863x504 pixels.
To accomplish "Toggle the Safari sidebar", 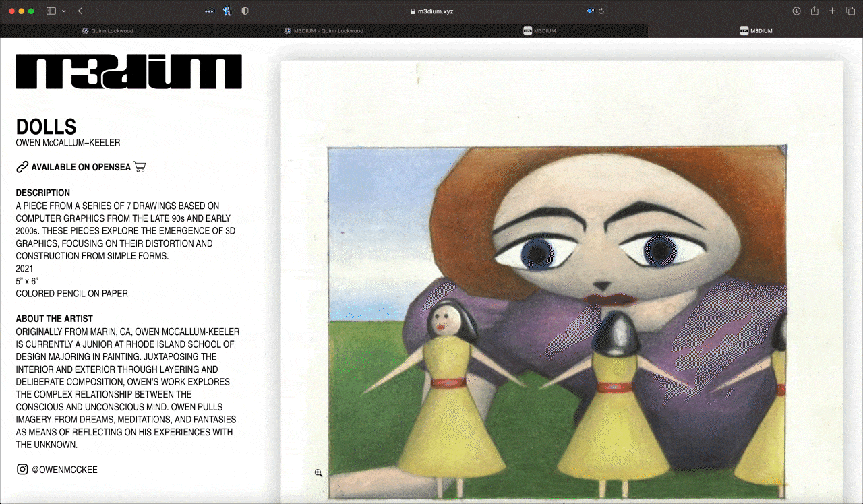I will (x=51, y=11).
